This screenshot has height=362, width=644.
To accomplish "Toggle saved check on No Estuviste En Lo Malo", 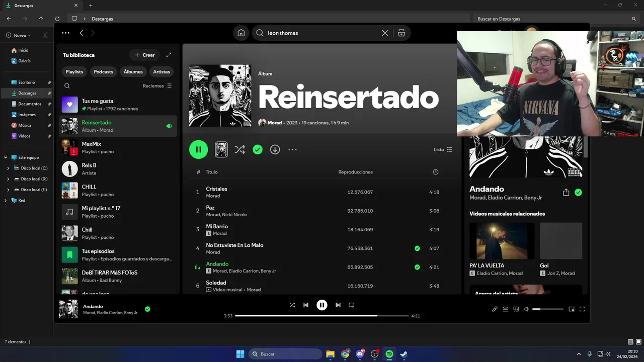I will [417, 248].
